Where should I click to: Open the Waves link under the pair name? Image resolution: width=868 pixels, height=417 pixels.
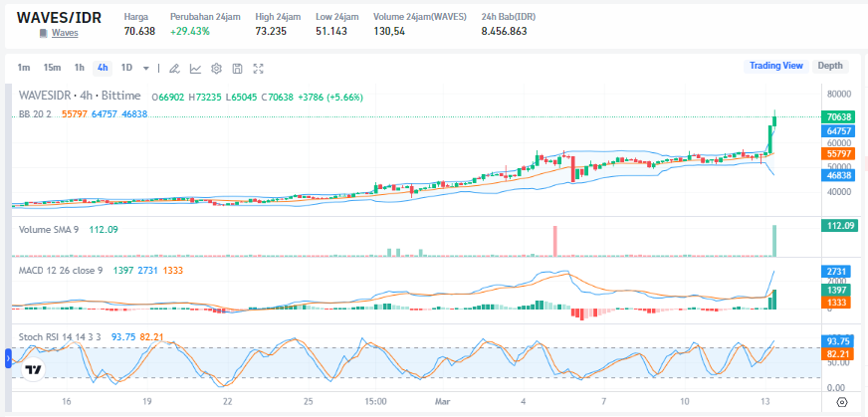point(65,33)
